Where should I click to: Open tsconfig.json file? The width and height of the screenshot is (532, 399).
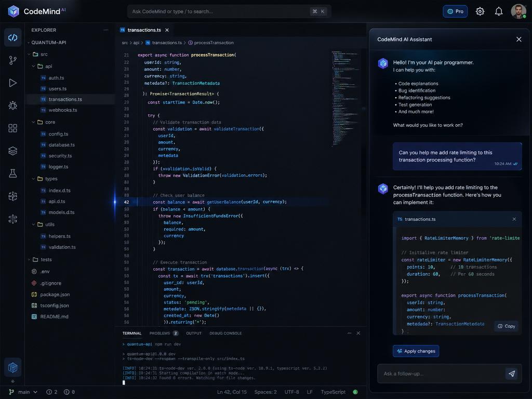tap(54, 305)
